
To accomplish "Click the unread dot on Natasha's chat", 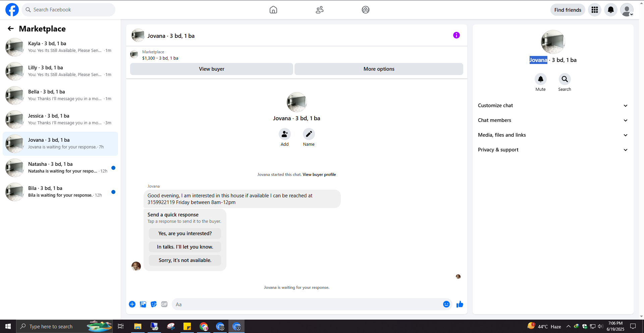I will 113,168.
